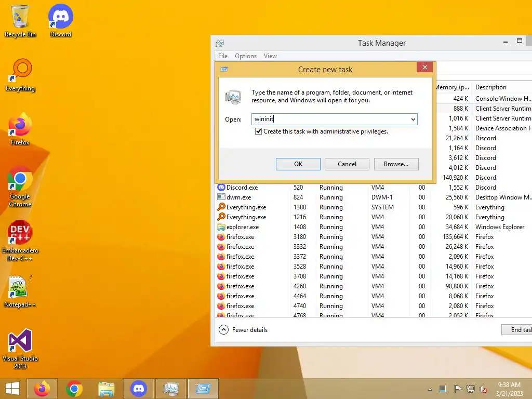Switch to Firefox in the taskbar
This screenshot has width=532, height=399.
coord(42,389)
